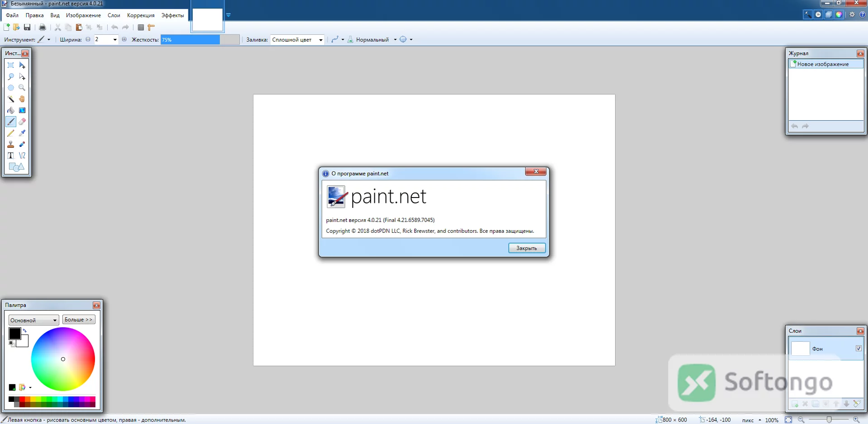Toggle the Tools window button at top right

808,14
